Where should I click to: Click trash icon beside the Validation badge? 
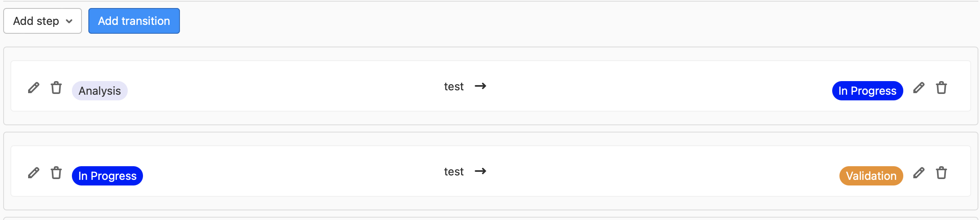[941, 173]
